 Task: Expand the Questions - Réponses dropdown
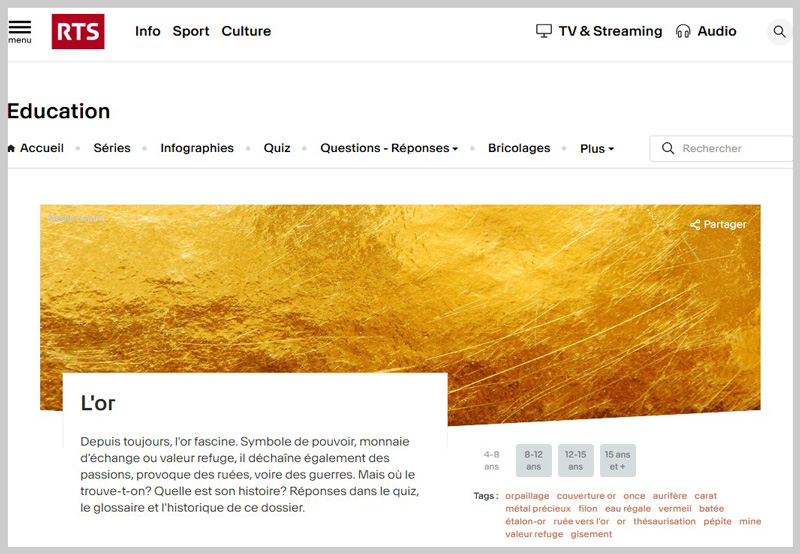coord(388,148)
